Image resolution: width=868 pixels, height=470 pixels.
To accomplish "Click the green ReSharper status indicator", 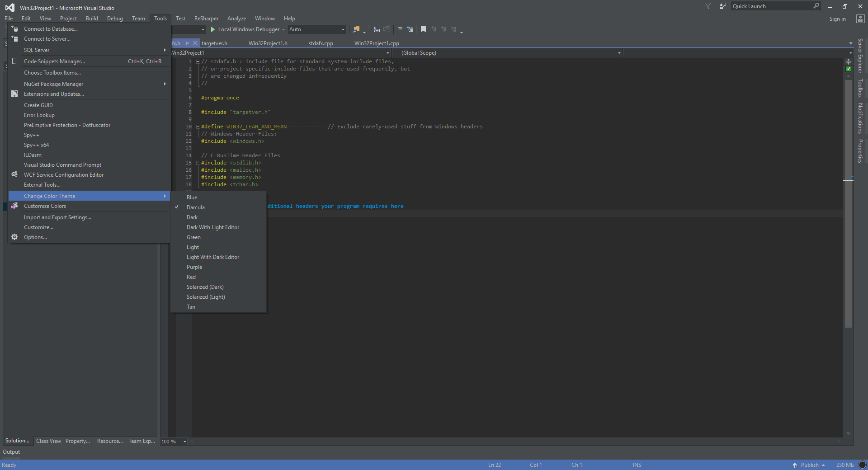I will pyautogui.click(x=848, y=69).
